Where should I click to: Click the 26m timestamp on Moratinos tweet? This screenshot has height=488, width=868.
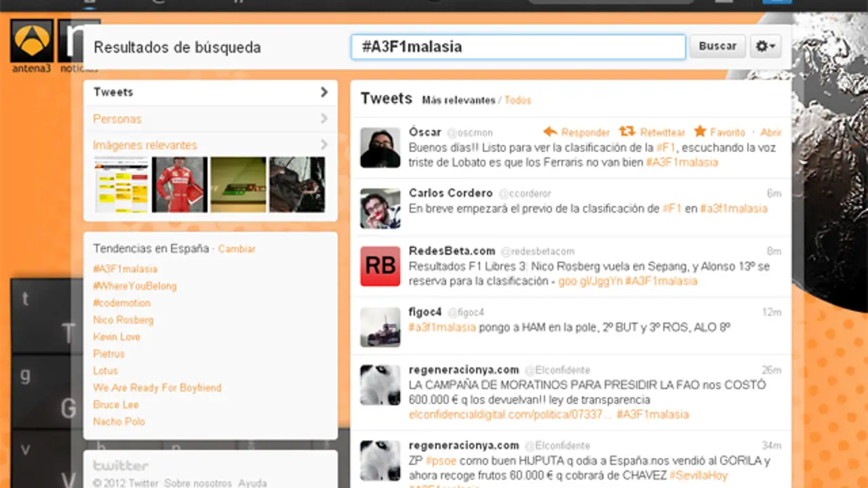point(772,370)
